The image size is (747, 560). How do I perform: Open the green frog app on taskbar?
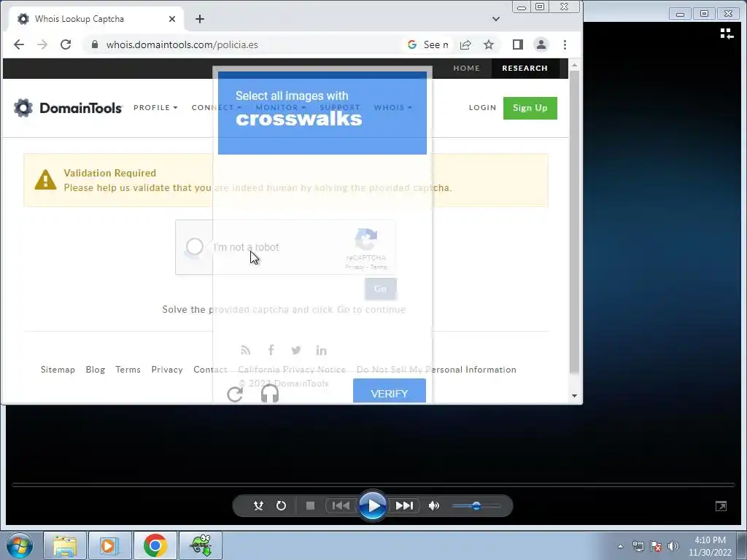(x=201, y=545)
